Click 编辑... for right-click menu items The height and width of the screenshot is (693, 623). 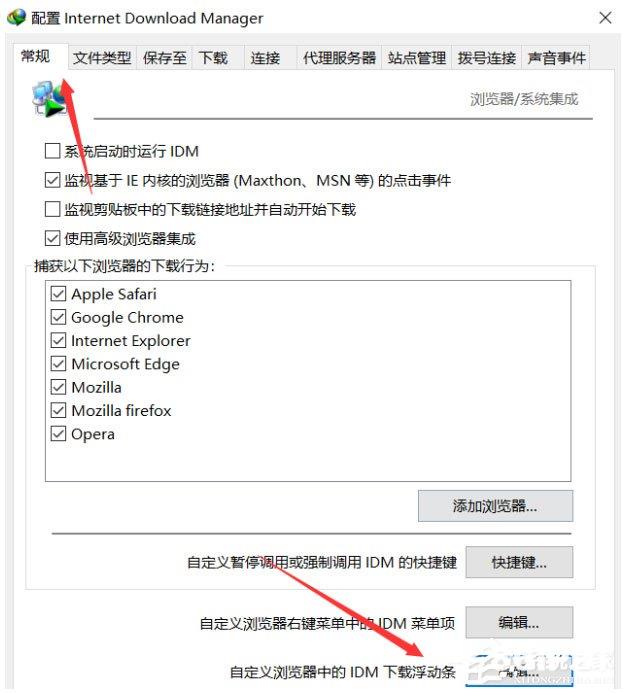pyautogui.click(x=519, y=622)
